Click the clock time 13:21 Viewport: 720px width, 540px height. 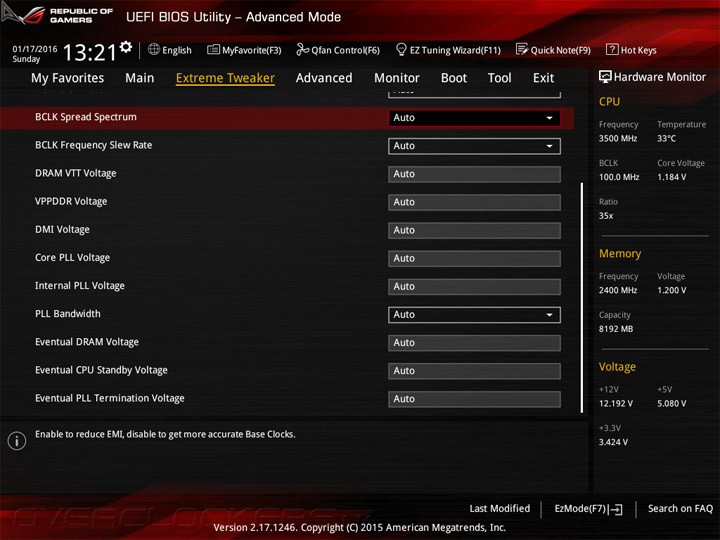click(x=90, y=52)
